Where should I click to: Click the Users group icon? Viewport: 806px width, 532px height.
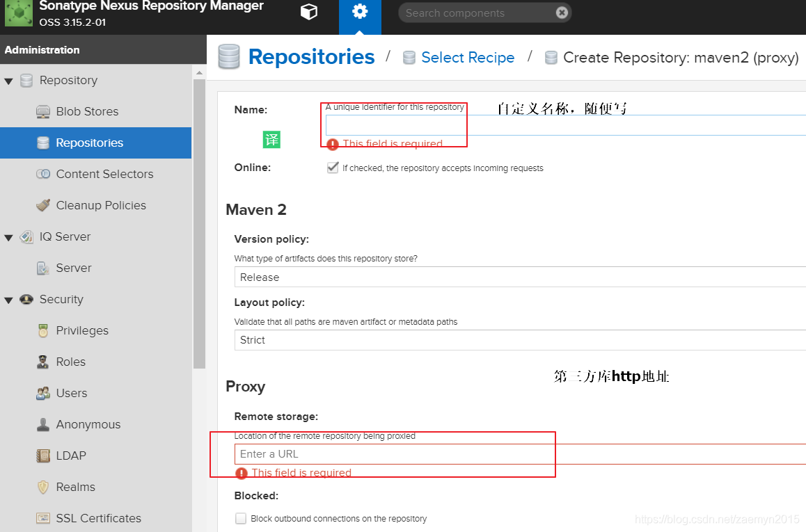click(x=43, y=394)
